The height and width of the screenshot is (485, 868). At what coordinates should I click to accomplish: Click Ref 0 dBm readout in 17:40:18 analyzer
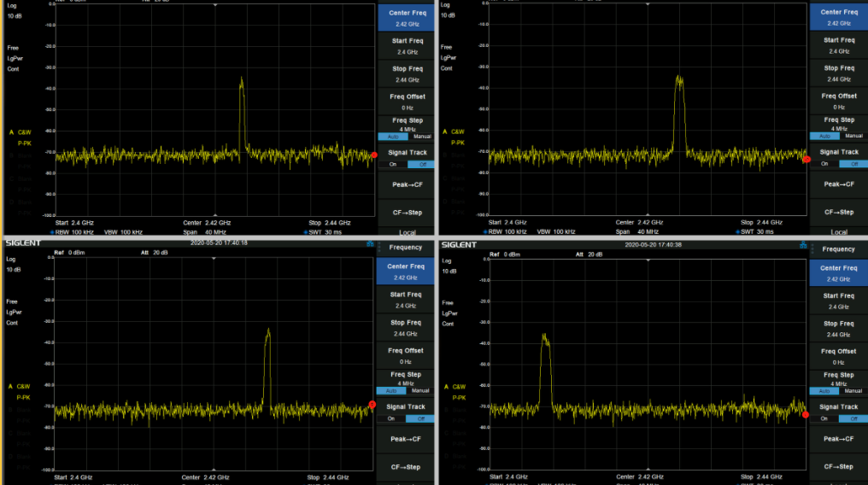(x=69, y=253)
